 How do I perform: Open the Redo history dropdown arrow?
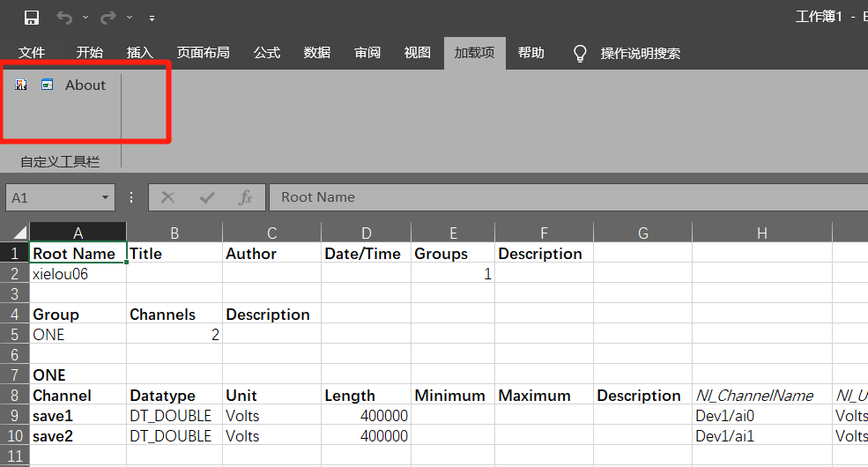pyautogui.click(x=130, y=18)
